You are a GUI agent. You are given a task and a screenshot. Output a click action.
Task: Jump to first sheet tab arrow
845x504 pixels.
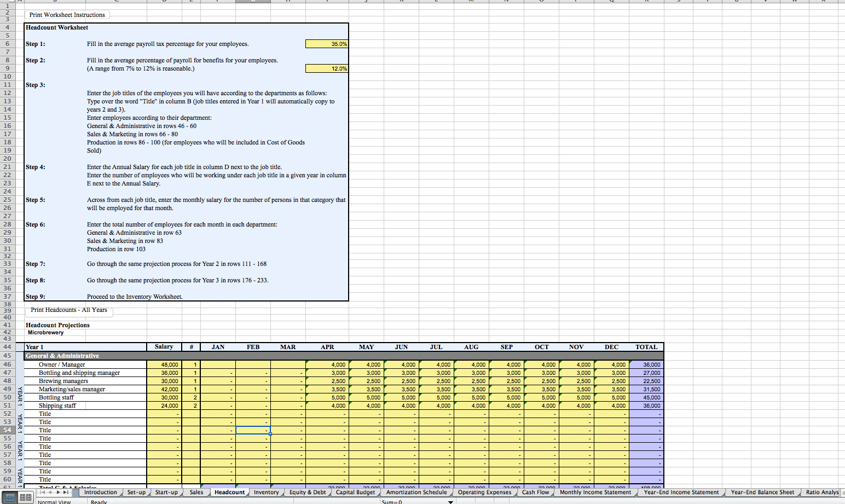(x=43, y=493)
